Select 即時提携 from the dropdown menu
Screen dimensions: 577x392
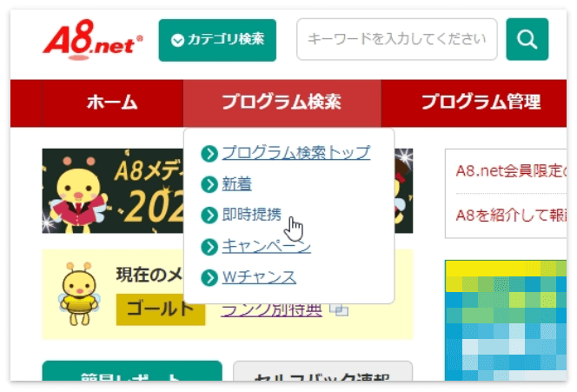coord(252,215)
